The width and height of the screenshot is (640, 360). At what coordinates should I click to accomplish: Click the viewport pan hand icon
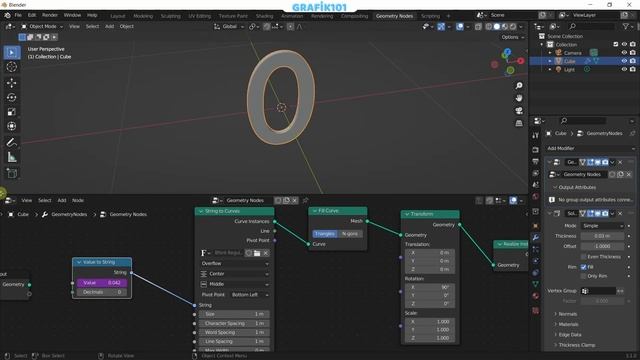[519, 98]
